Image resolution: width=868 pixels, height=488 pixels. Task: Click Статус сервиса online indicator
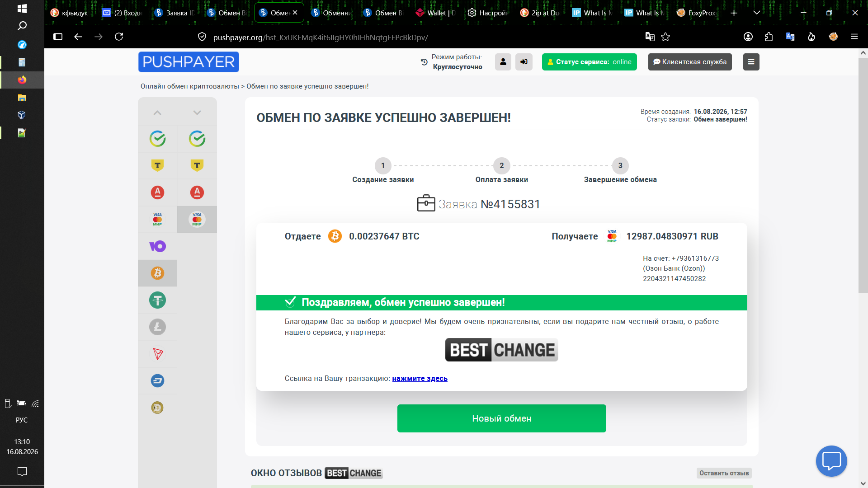[x=589, y=62]
